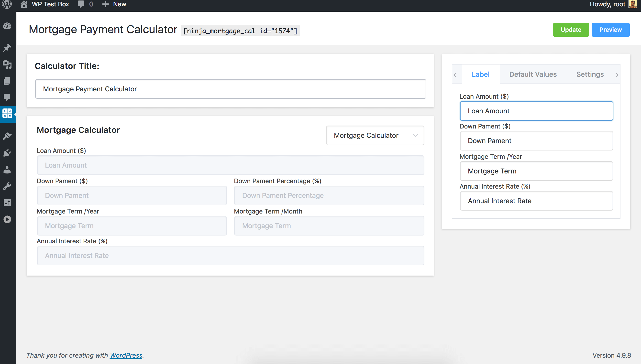Open Pages icon in sidebar
This screenshot has height=364, width=641.
point(7,81)
